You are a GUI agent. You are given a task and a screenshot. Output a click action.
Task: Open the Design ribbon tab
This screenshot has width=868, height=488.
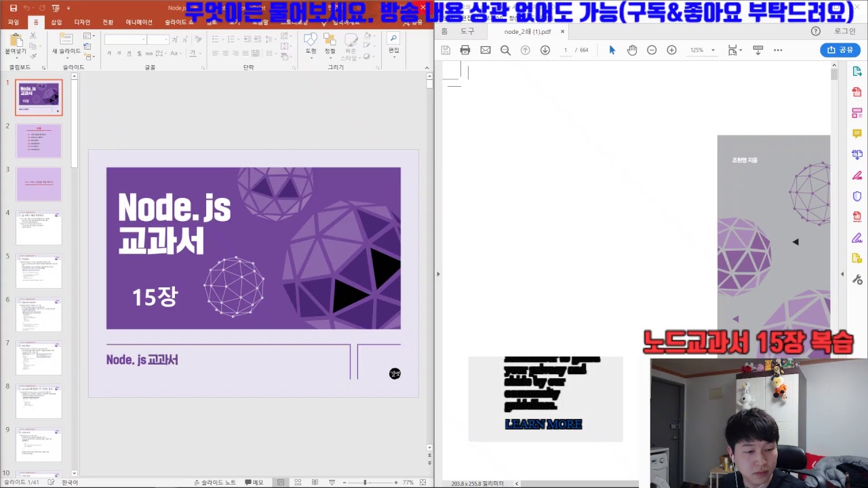82,22
